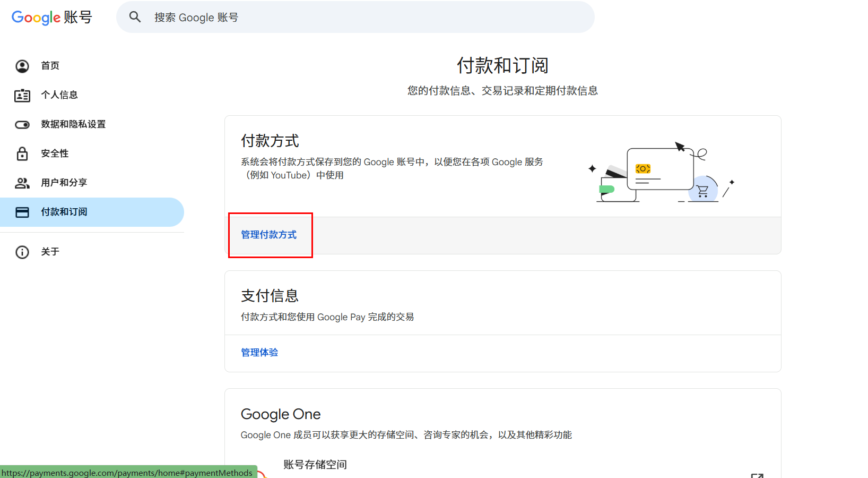
Task: Click the 付款方式 heading
Action: point(270,141)
